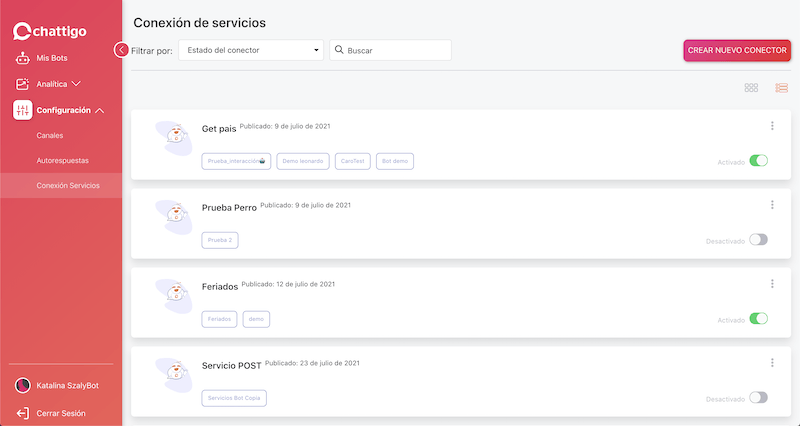Screen dimensions: 800x426
Task: Click the Analítica chart icon
Action: pyautogui.click(x=22, y=84)
